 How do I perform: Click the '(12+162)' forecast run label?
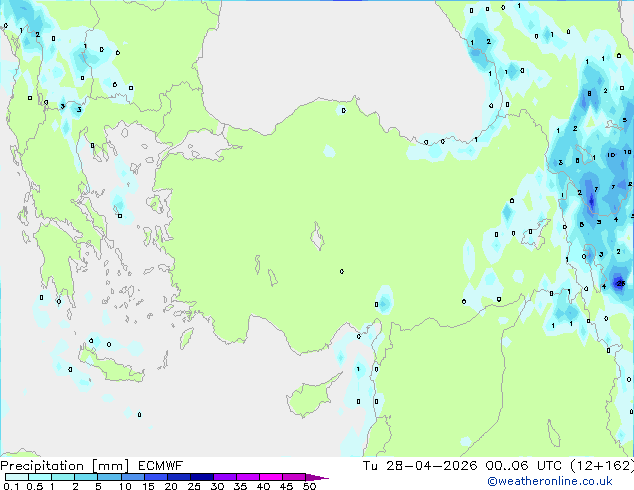point(602,466)
